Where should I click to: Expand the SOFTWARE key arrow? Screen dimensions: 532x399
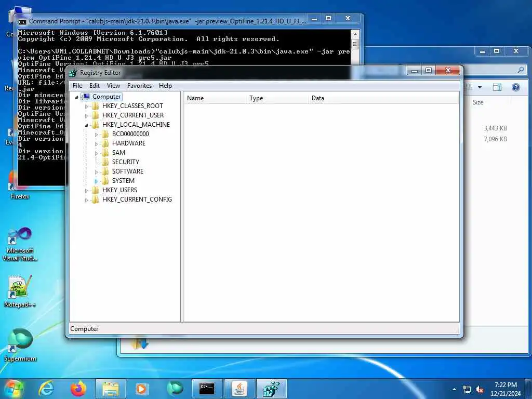96,171
